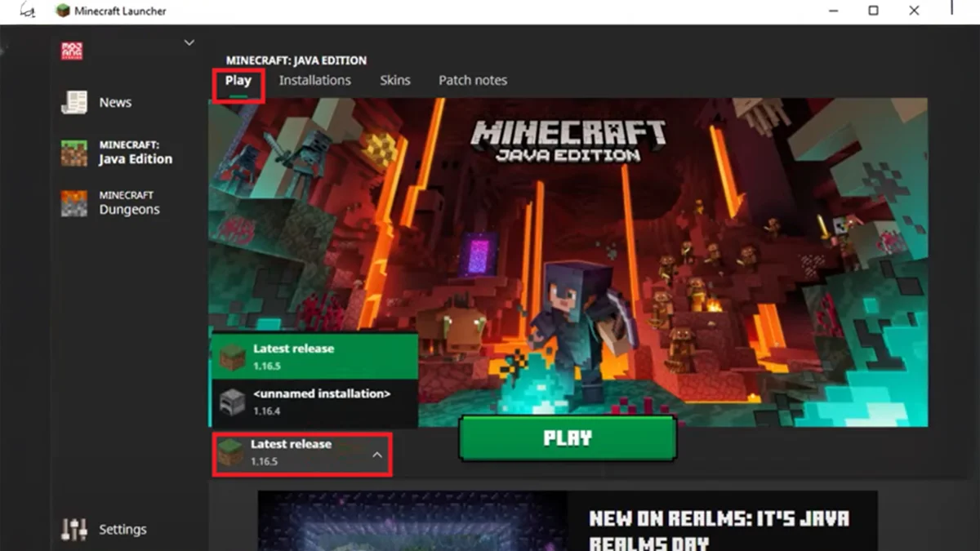
Task: Click the Minecraft Launcher icon in title bar
Action: click(x=61, y=10)
